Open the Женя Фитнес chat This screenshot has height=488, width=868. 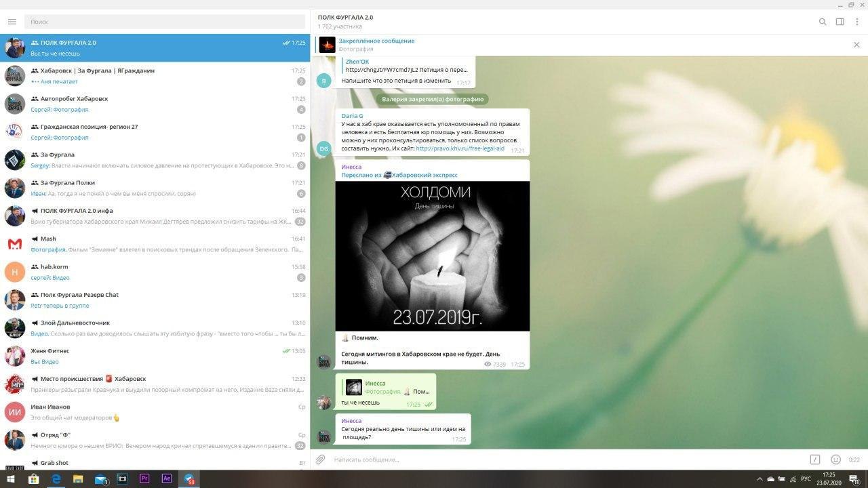[155, 356]
